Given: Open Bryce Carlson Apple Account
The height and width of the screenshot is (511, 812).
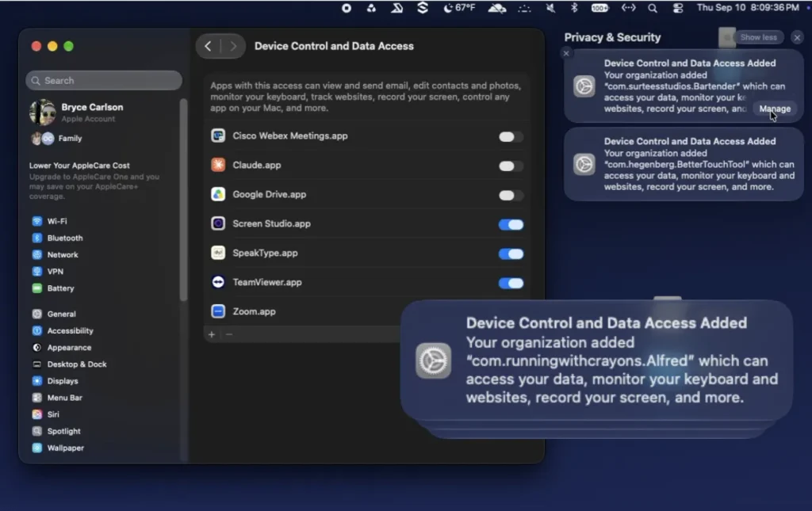Looking at the screenshot, I should click(x=78, y=112).
